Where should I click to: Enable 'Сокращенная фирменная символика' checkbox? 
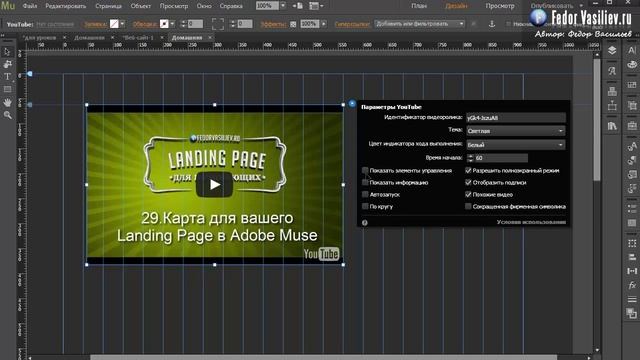[x=468, y=207]
